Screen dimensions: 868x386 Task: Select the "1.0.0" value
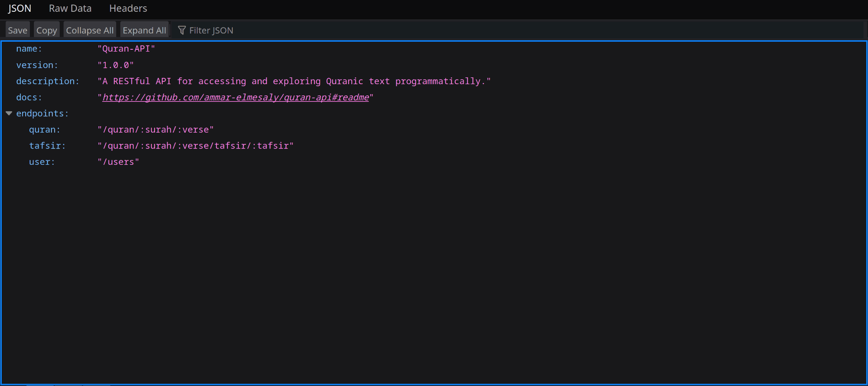click(116, 65)
